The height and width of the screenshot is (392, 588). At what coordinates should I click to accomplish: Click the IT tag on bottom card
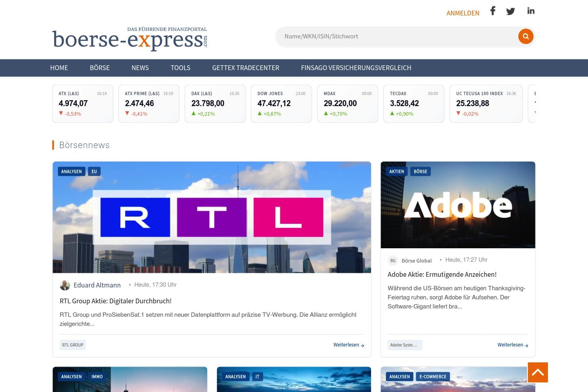(x=257, y=377)
